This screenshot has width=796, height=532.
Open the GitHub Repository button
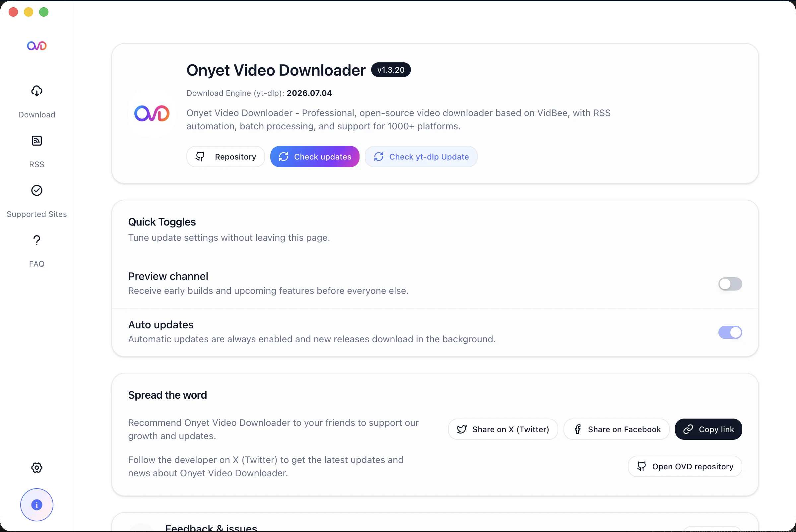226,157
